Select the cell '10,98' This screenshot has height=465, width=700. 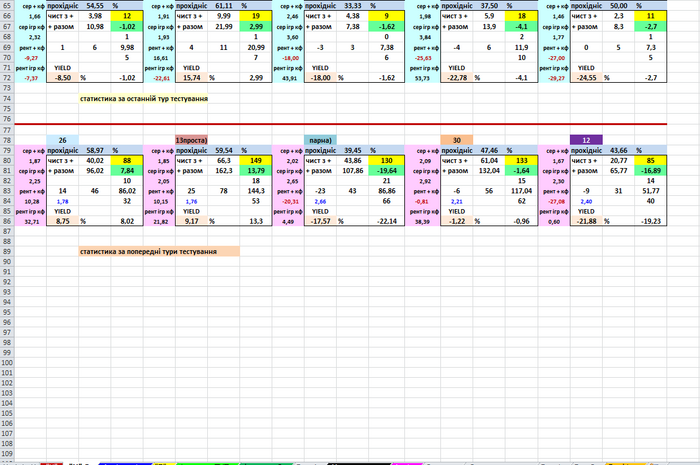point(95,27)
